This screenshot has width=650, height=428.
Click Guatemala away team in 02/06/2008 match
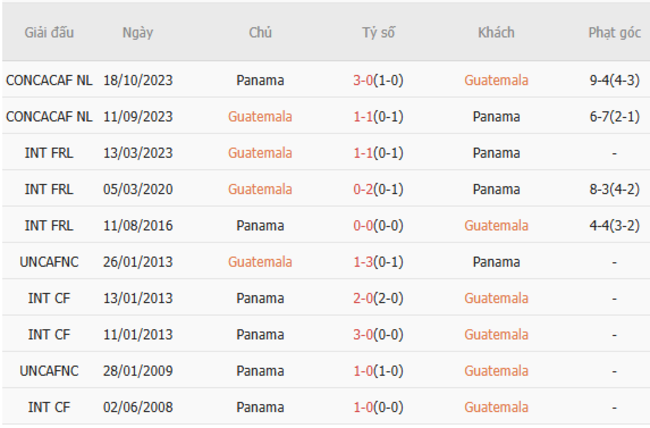(x=496, y=407)
